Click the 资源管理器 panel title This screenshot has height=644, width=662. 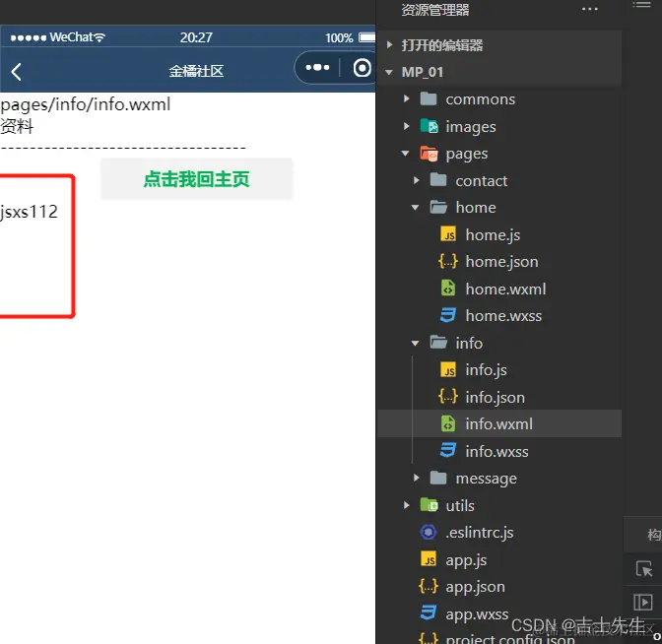tap(434, 10)
